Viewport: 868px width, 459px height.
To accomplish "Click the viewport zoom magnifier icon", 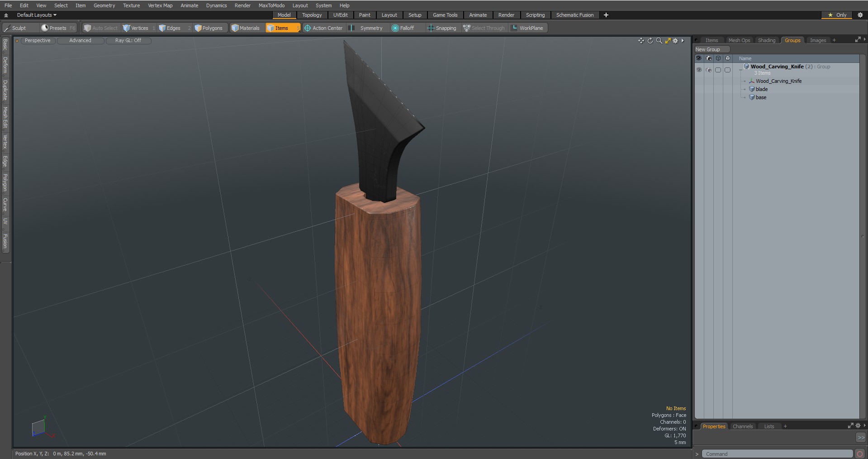I will tap(659, 41).
